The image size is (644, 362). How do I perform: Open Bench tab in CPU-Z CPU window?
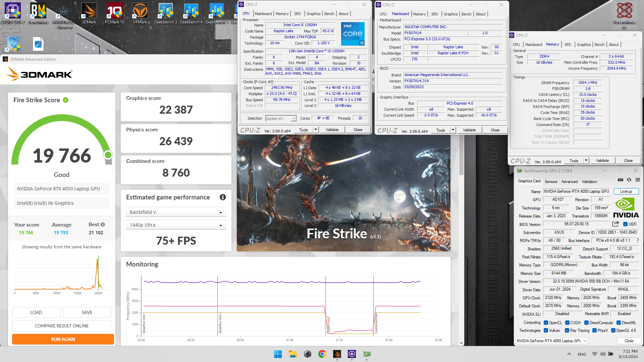pyautogui.click(x=329, y=14)
